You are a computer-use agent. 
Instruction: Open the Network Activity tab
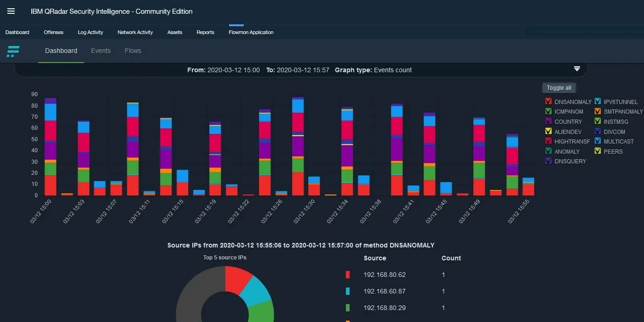point(135,32)
